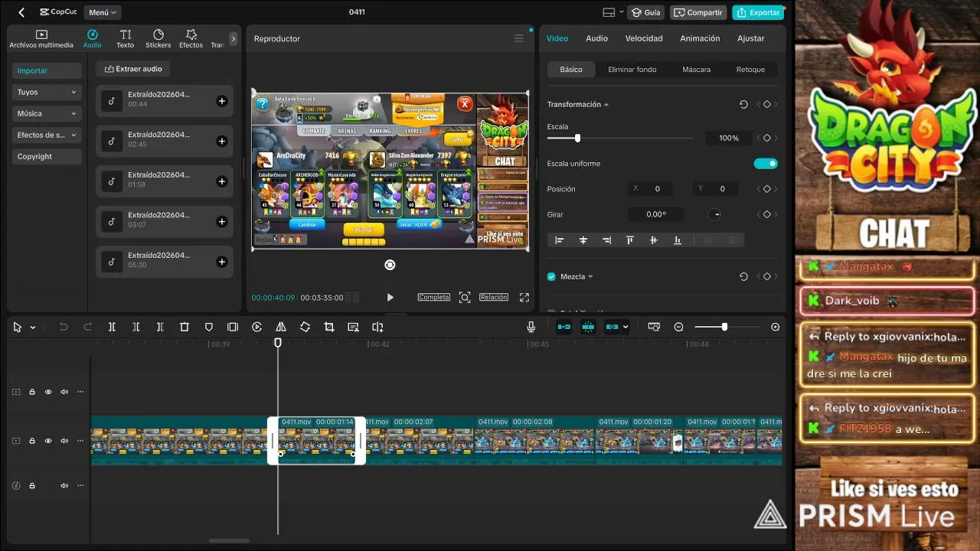Toggle Escala uniforme switch

[766, 163]
